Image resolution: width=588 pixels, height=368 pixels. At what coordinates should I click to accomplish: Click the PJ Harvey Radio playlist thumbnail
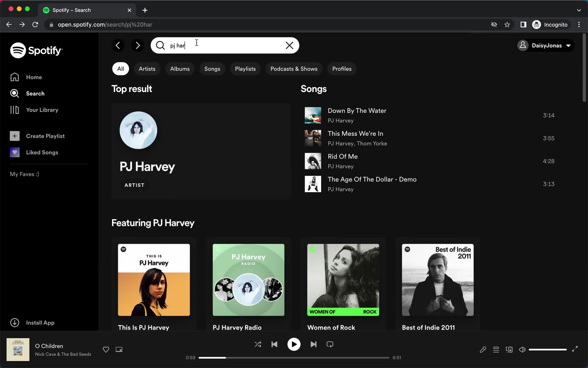click(248, 280)
